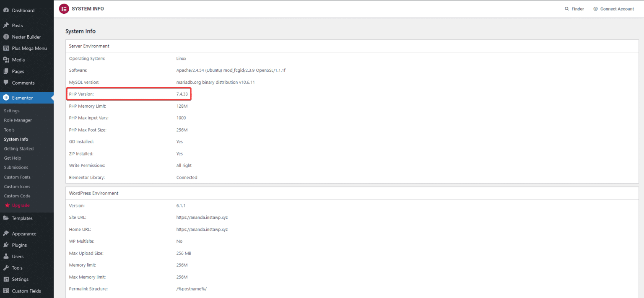644x298 pixels.
Task: Open the WordPress version 6.1.1 link
Action: coord(181,205)
